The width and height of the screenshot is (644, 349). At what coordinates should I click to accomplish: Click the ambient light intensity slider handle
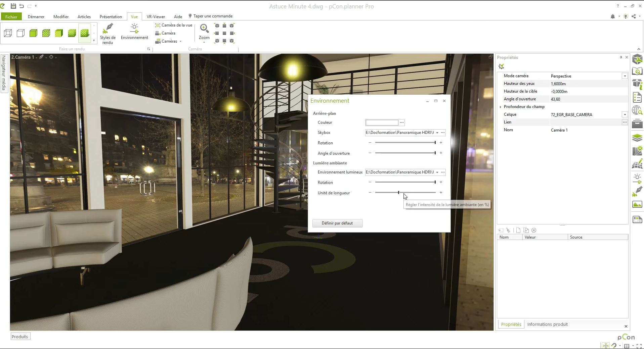(x=399, y=193)
